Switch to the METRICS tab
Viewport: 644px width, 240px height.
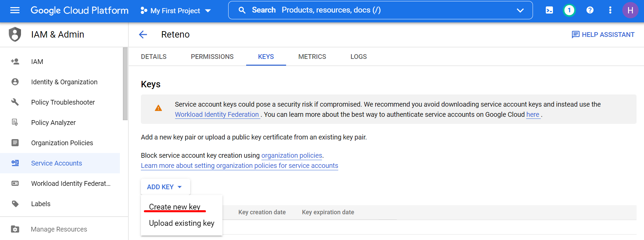click(x=312, y=57)
